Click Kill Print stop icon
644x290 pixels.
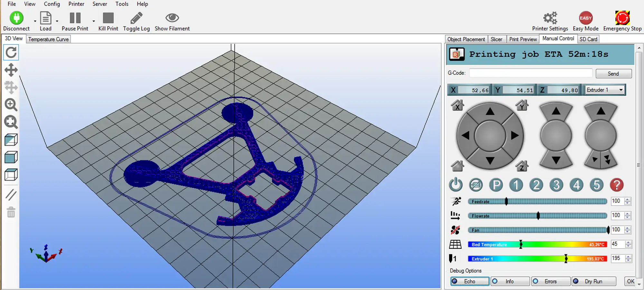(x=108, y=18)
